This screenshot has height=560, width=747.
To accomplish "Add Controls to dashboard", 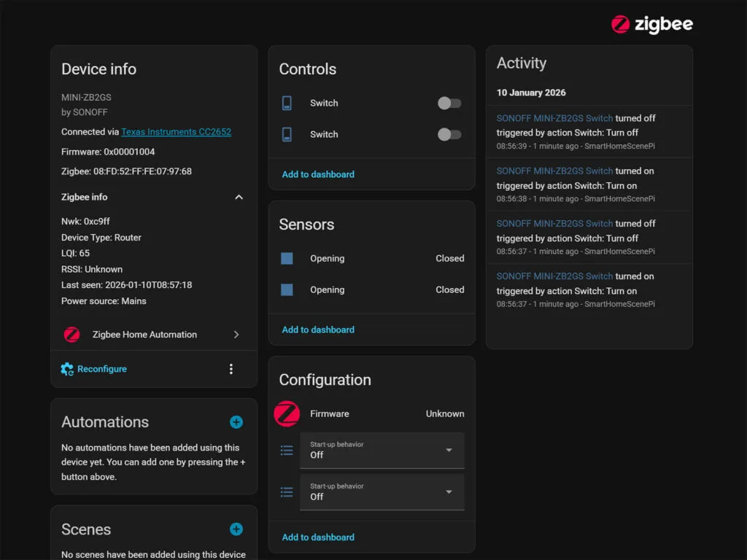I will [318, 175].
